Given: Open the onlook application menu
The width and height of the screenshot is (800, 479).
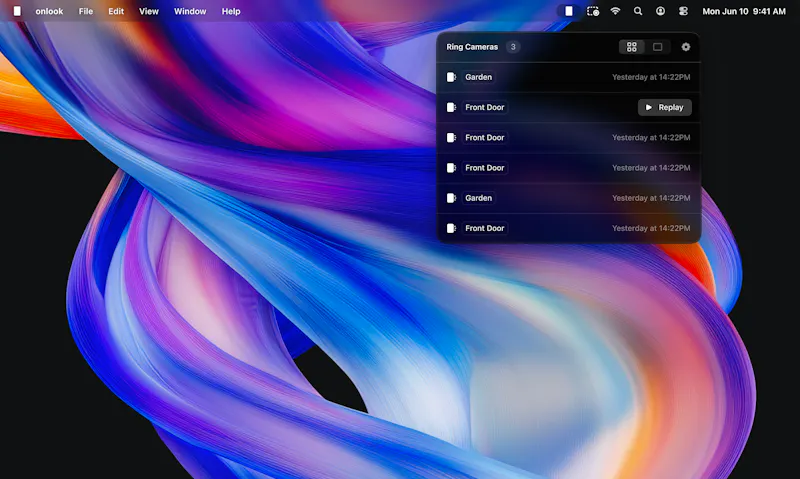Looking at the screenshot, I should (x=49, y=11).
